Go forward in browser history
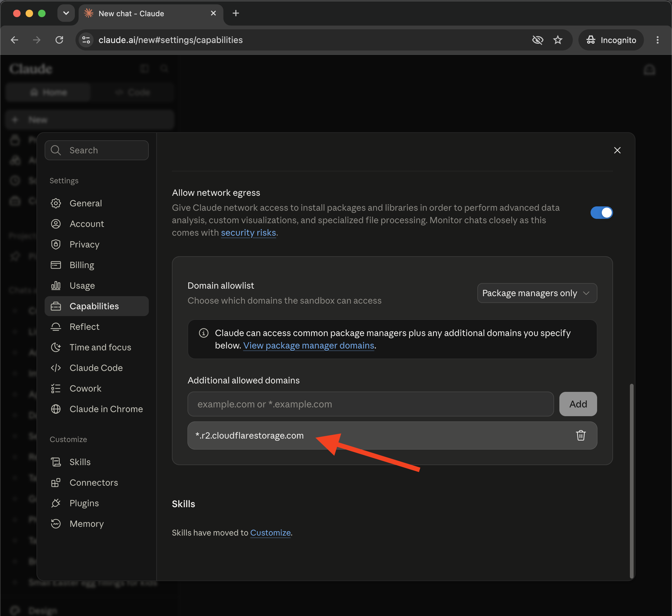 tap(37, 40)
